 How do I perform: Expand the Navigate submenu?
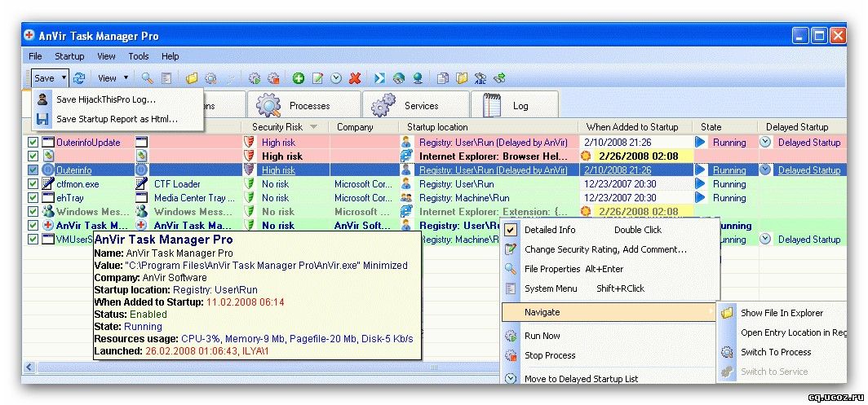click(x=610, y=312)
